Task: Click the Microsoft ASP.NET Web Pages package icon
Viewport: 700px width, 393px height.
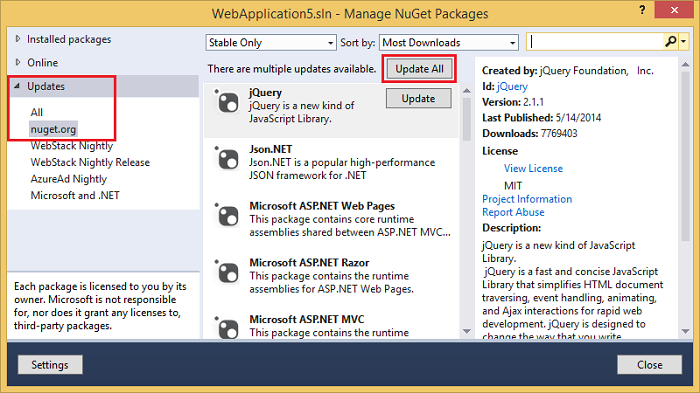Action: pyautogui.click(x=228, y=216)
